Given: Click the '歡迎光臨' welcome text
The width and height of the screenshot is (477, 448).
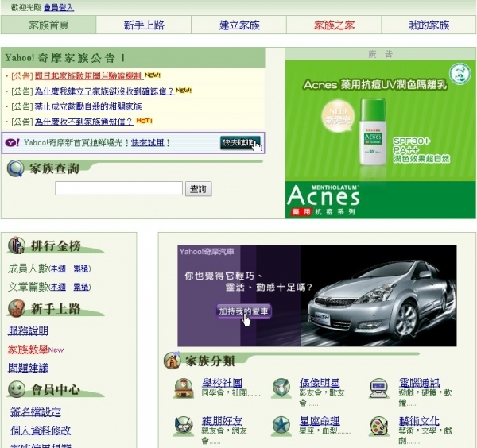Looking at the screenshot, I should pos(26,8).
